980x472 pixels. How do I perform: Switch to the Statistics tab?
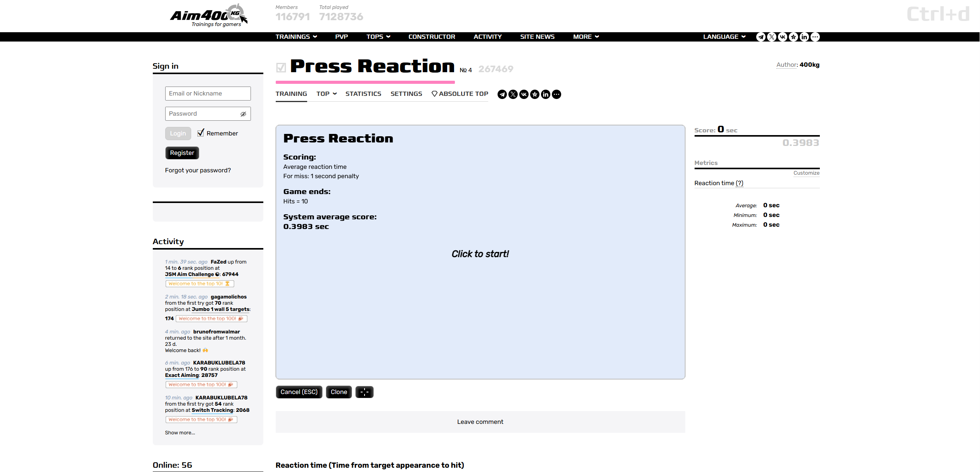[x=363, y=94]
